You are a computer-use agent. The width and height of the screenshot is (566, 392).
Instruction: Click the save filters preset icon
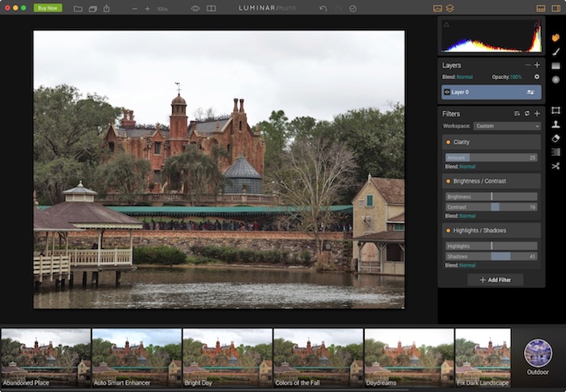tap(517, 114)
